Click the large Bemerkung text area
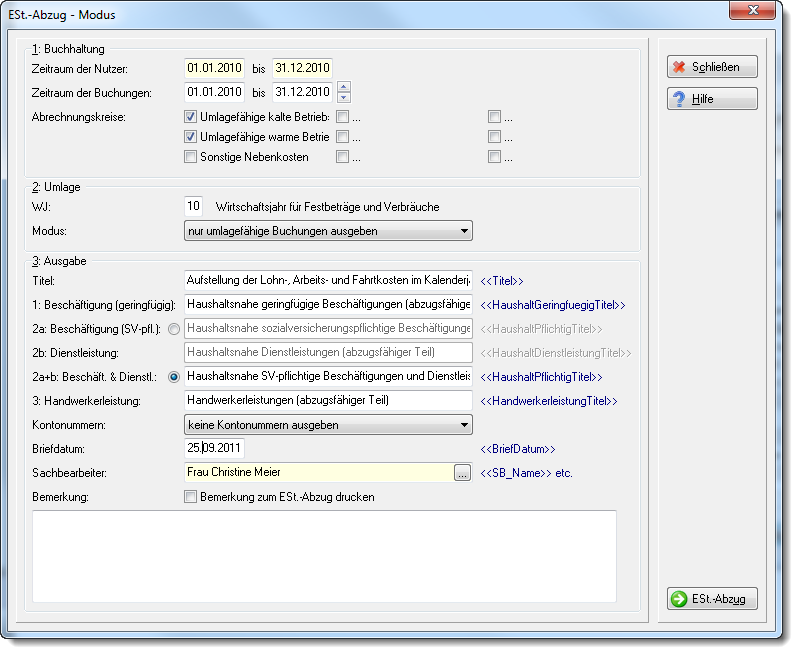This screenshot has height=654, width=798. [x=324, y=557]
